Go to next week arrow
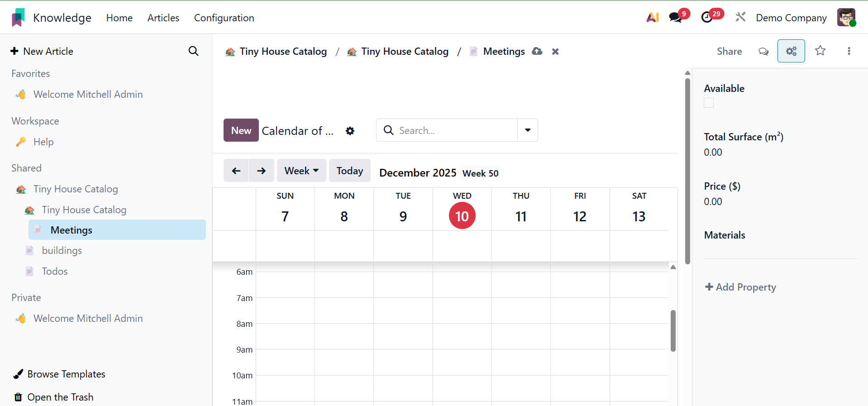This screenshot has height=406, width=868. click(x=261, y=171)
